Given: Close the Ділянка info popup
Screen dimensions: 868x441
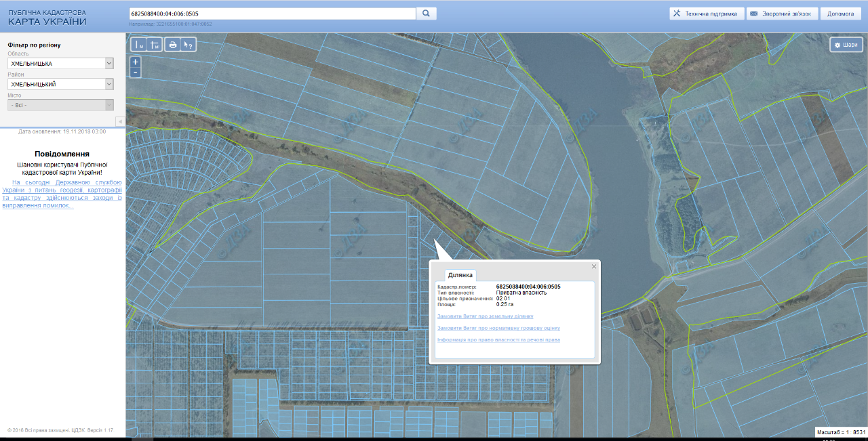Looking at the screenshot, I should pos(594,266).
